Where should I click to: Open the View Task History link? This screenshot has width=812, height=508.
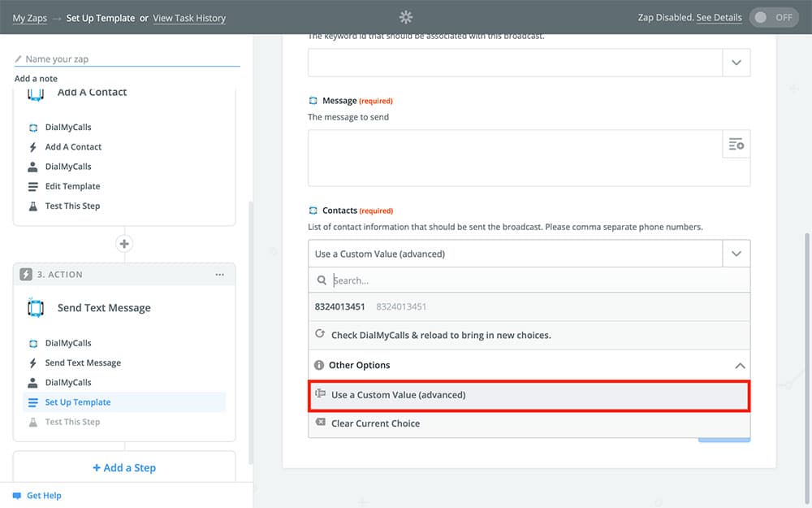189,18
